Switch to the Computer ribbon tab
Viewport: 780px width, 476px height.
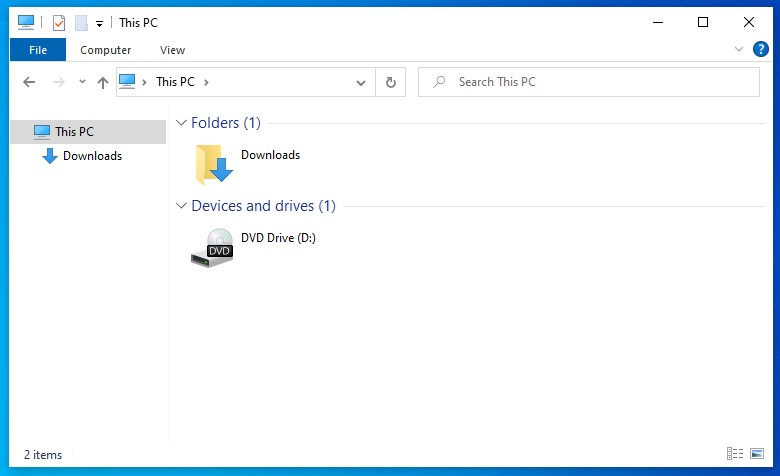point(105,50)
